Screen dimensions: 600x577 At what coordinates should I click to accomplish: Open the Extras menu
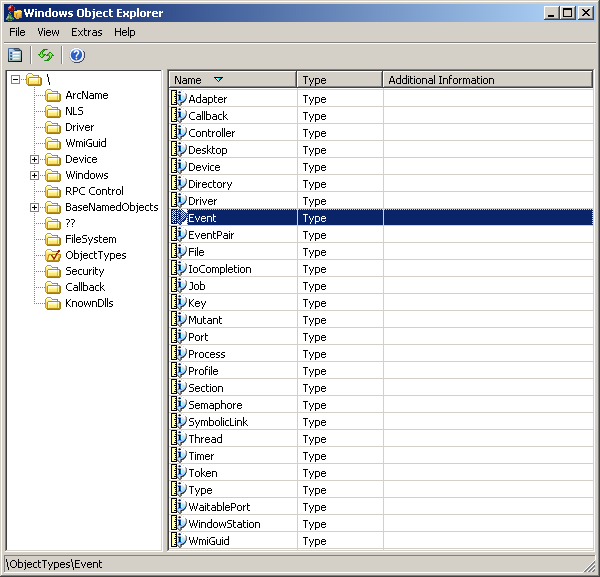coord(86,32)
